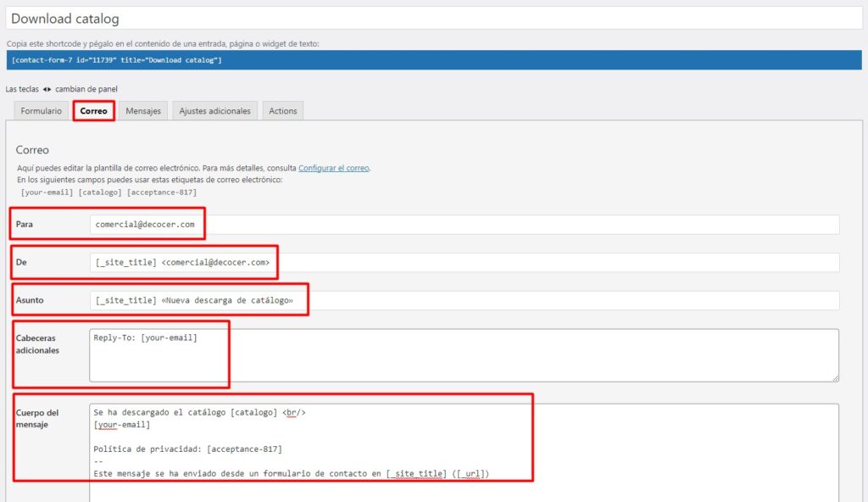Viewport: 868px width, 502px height.
Task: Focus the De sender field
Action: pyautogui.click(x=464, y=263)
